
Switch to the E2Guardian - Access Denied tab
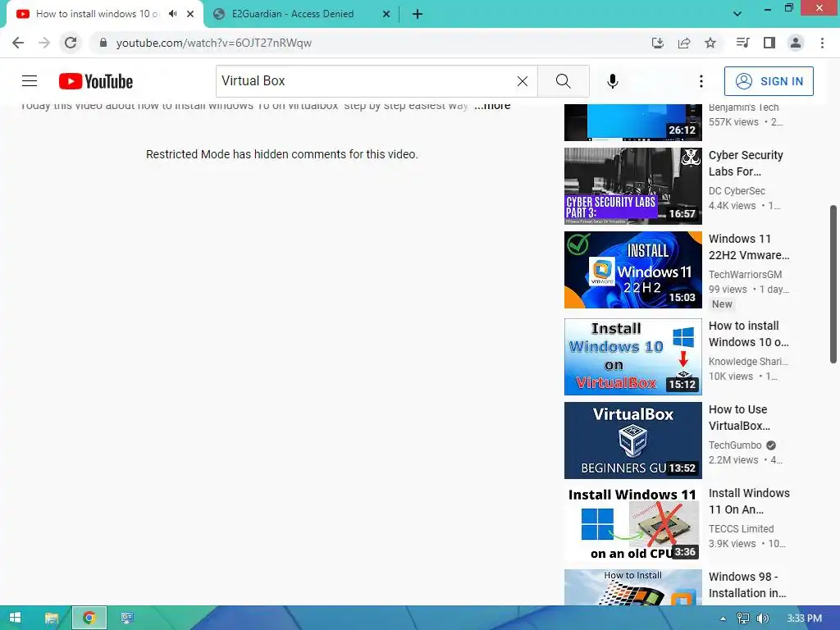point(293,14)
